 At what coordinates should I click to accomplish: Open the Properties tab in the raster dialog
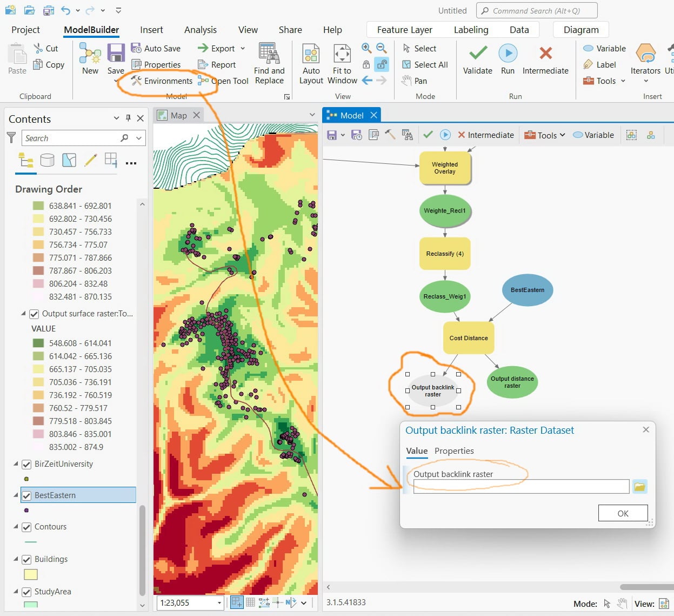point(454,451)
